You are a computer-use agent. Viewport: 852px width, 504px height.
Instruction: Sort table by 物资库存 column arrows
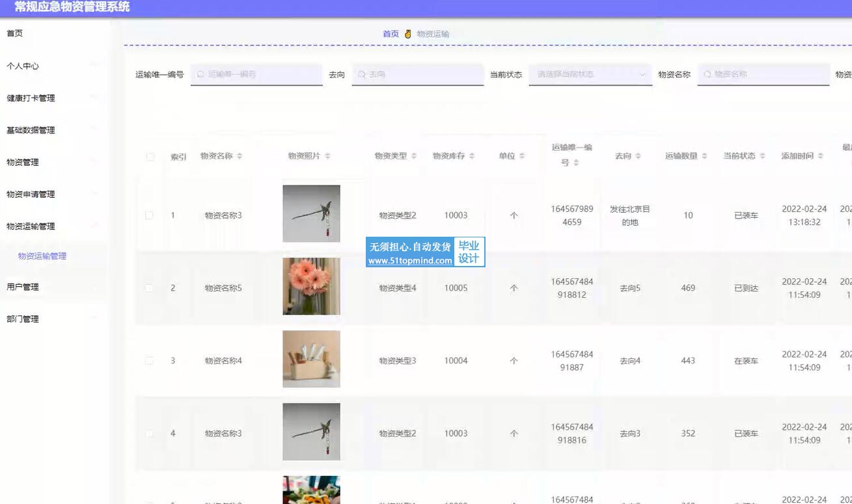(x=472, y=156)
